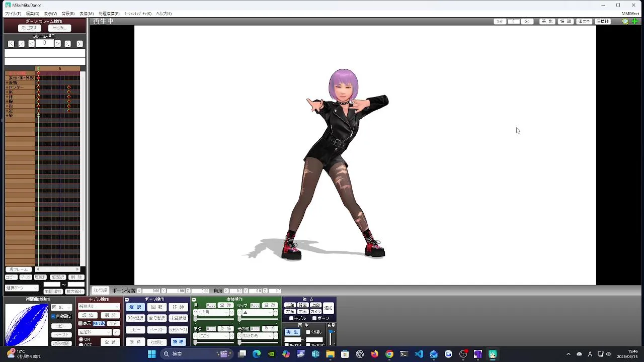Toggle くり返し repeat checkbox
This screenshot has width=644, height=362.
(308, 332)
